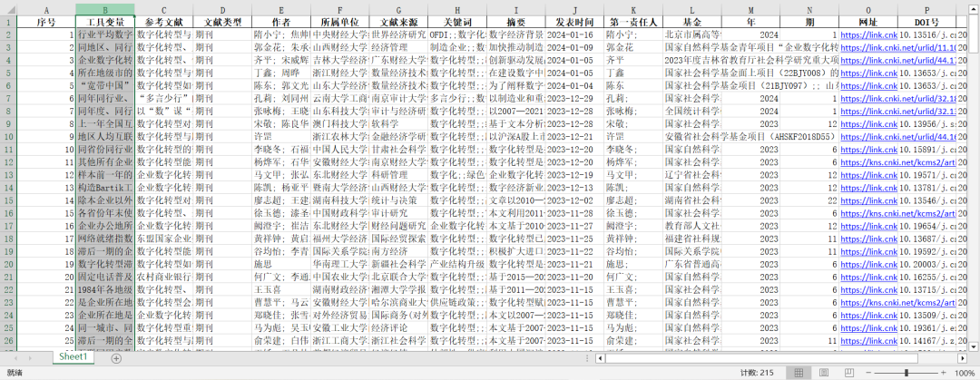Click the 文献来源 header cell
The width and height of the screenshot is (980, 380).
pyautogui.click(x=398, y=22)
